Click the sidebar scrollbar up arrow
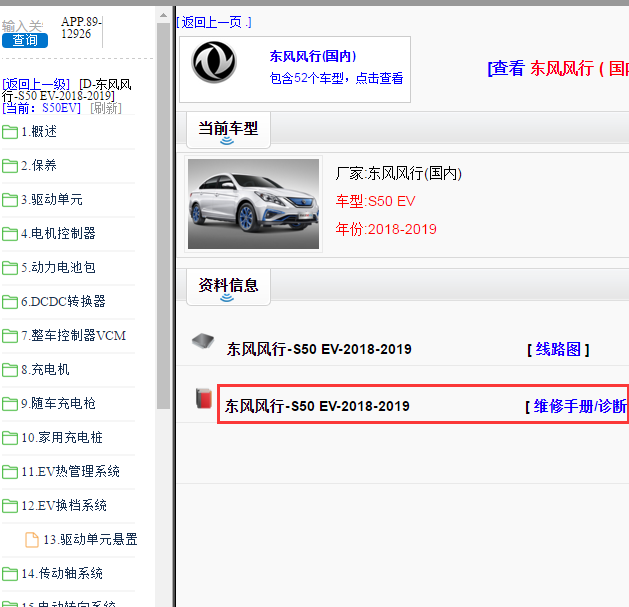 (x=163, y=16)
